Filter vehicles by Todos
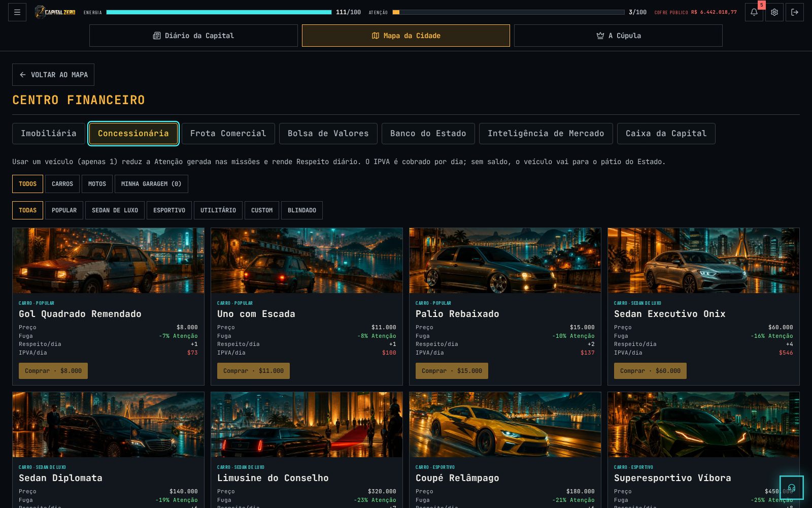This screenshot has height=508, width=812. pyautogui.click(x=28, y=184)
